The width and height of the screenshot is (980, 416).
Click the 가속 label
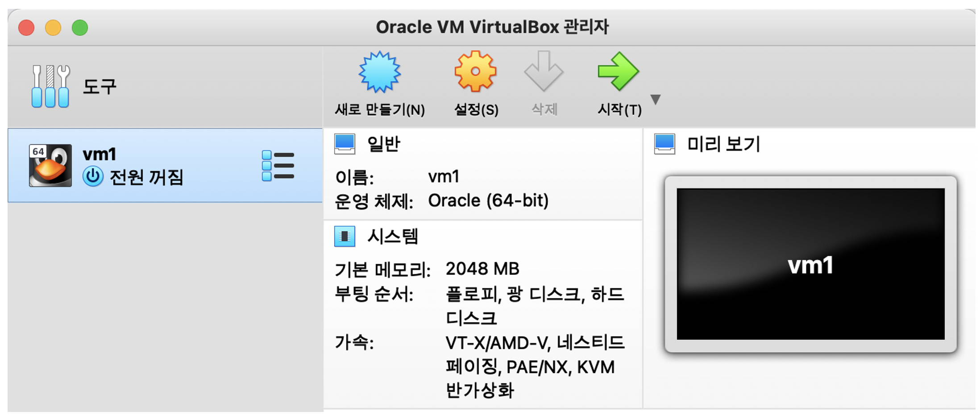point(354,342)
